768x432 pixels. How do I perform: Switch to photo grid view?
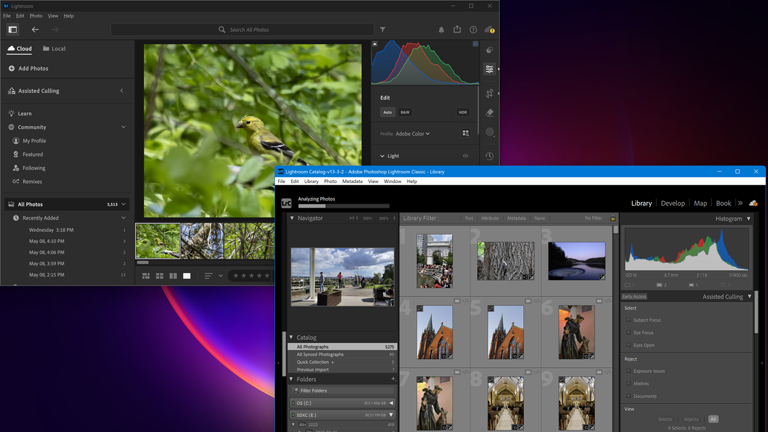146,276
